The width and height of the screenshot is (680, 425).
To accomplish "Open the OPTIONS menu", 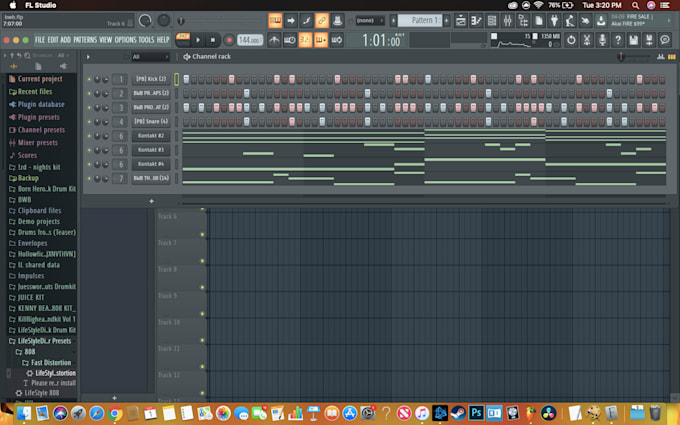I will point(125,40).
